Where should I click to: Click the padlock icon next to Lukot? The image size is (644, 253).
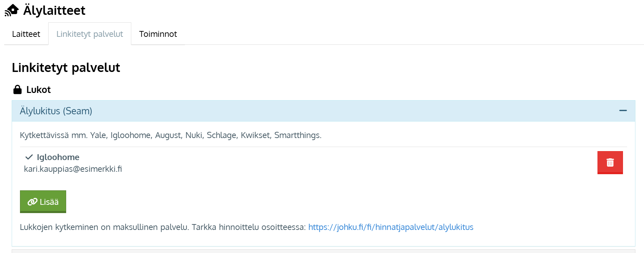17,90
